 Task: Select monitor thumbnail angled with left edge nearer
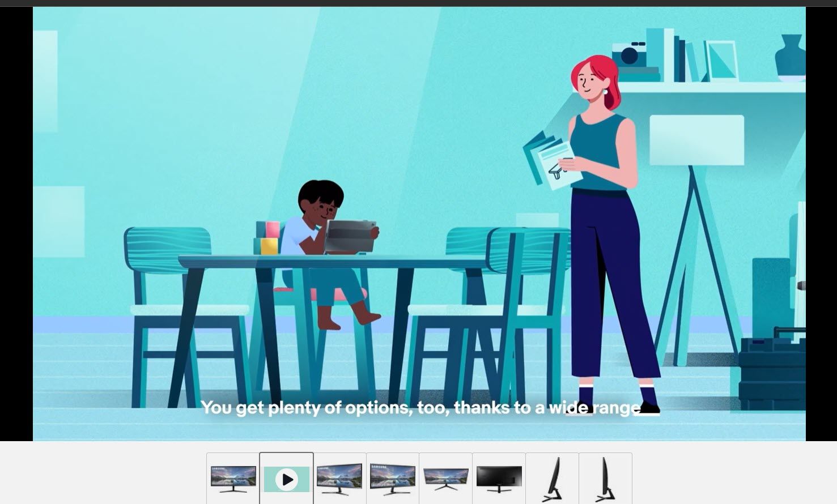point(393,479)
